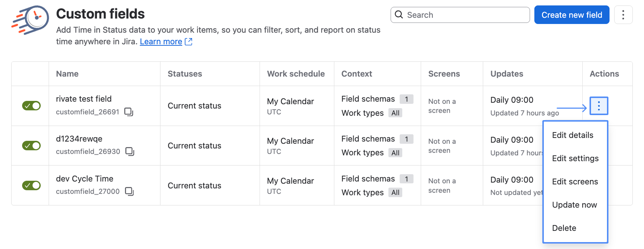Toggle off the dev Cycle Time field
Screen dimensions: 644x249
[x=32, y=185]
